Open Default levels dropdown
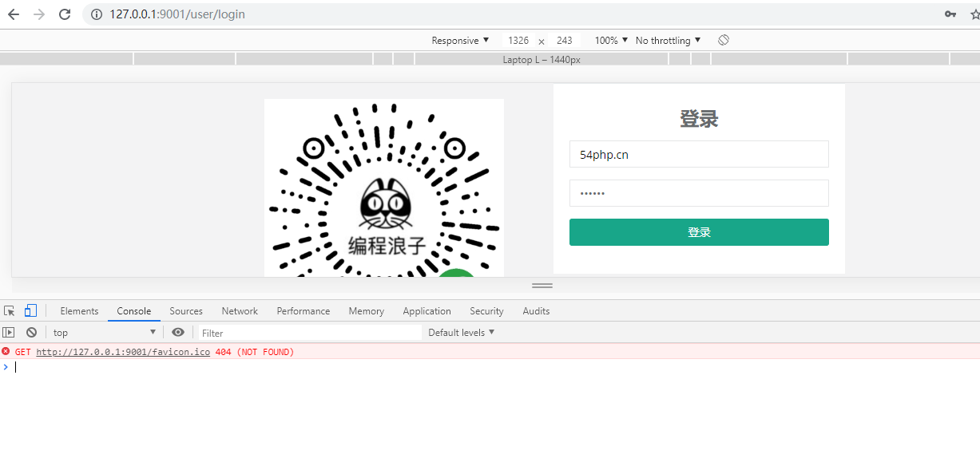Screen dimensions: 980x466 point(462,332)
